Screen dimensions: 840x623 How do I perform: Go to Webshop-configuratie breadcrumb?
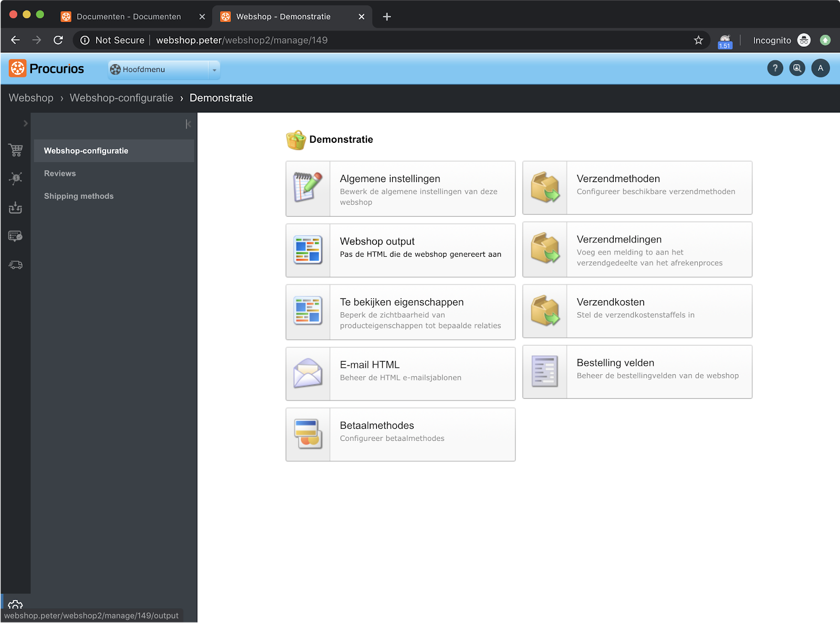click(x=121, y=98)
